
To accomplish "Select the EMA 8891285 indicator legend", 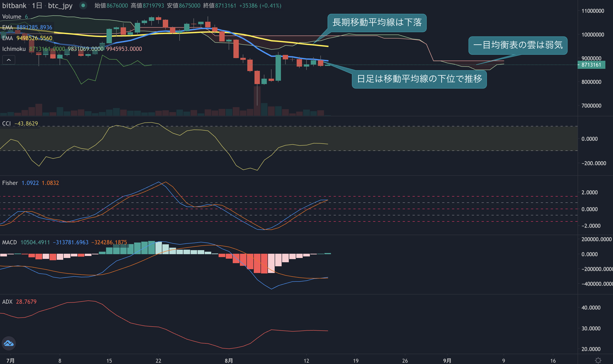I will (x=27, y=28).
